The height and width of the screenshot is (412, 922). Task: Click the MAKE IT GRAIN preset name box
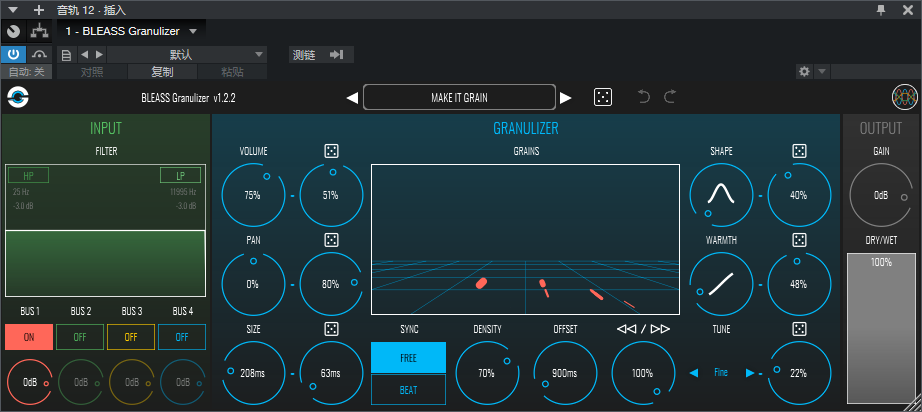click(459, 97)
